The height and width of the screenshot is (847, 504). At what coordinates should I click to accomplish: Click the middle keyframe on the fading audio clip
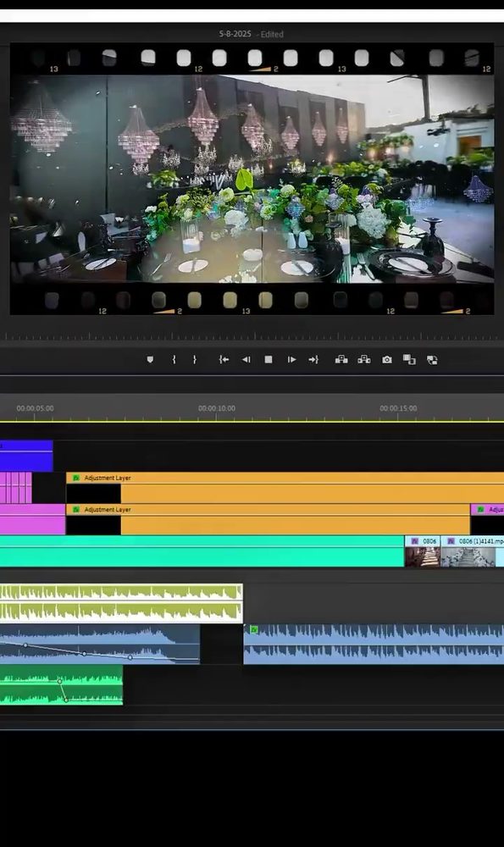point(84,654)
